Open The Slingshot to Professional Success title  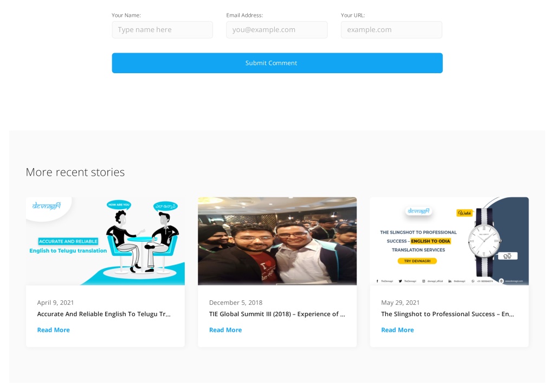447,314
